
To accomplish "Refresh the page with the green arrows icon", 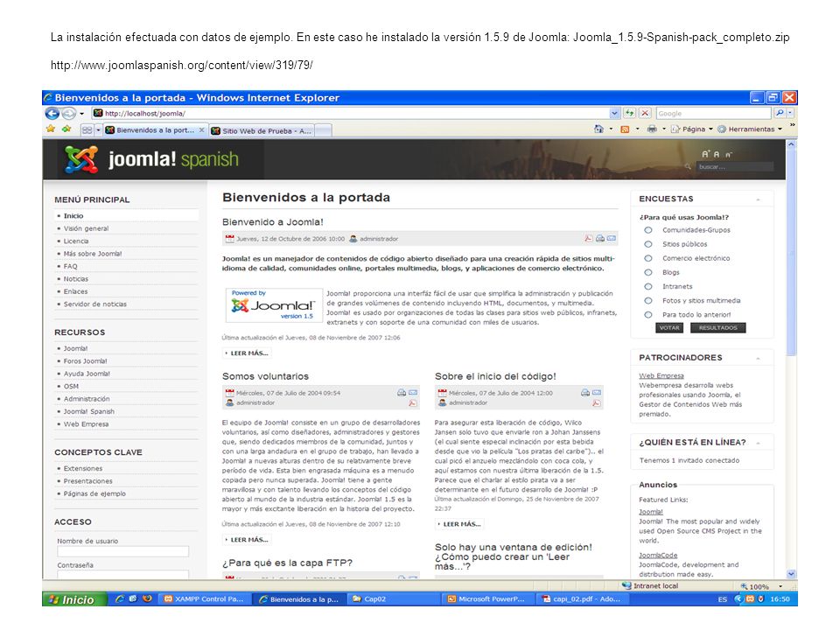I will point(630,113).
